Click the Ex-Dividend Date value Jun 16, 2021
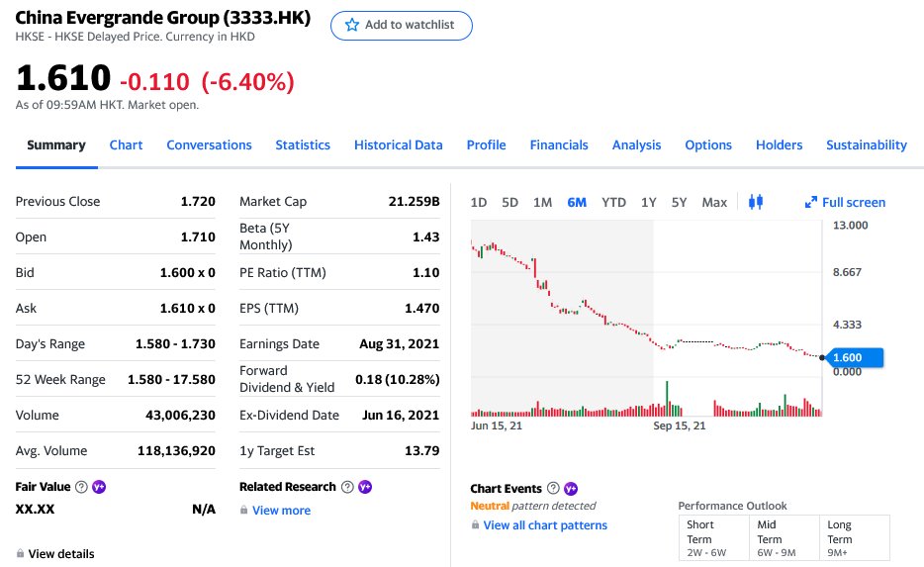 tap(401, 416)
